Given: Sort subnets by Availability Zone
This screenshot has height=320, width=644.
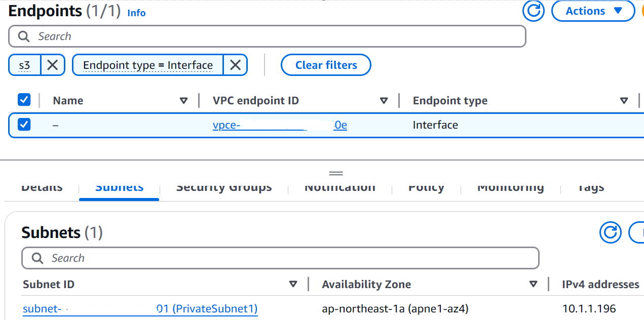Looking at the screenshot, I should click(x=533, y=284).
